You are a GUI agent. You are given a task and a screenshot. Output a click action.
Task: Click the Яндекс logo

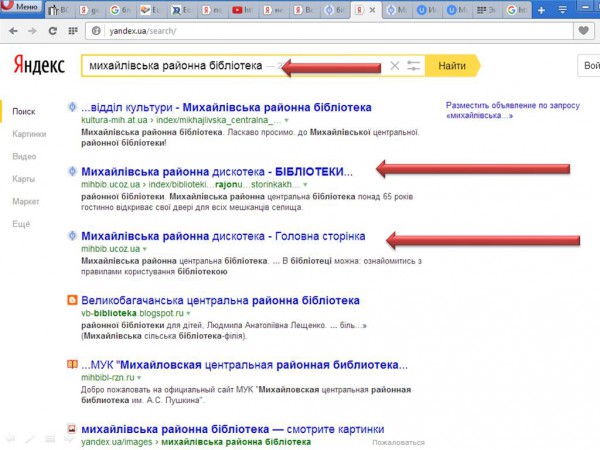[39, 64]
